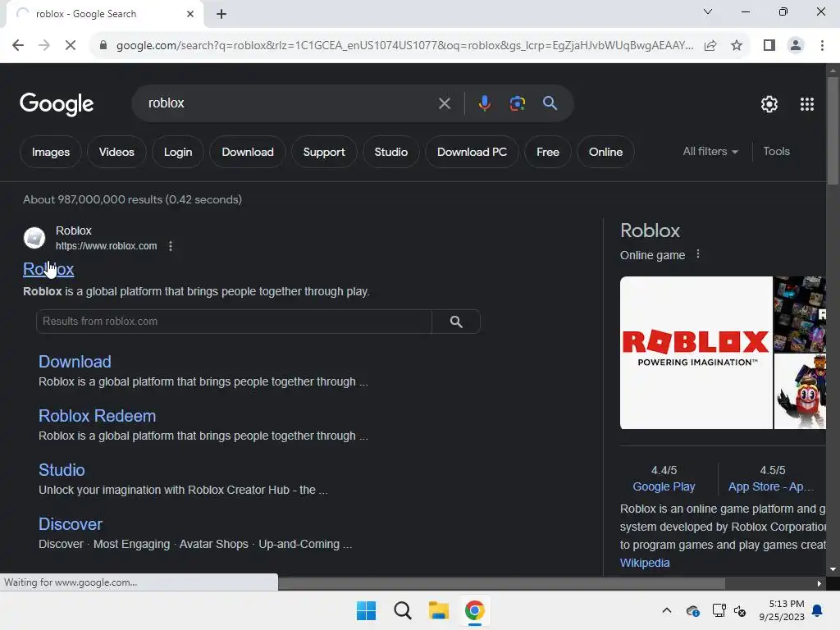
Task: Open more options for roblox.com result
Action: point(171,246)
